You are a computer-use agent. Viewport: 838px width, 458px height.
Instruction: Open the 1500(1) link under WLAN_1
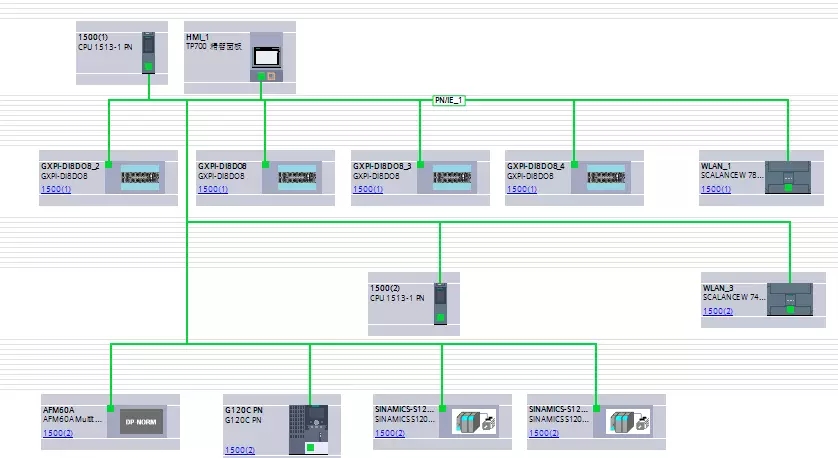(x=716, y=189)
